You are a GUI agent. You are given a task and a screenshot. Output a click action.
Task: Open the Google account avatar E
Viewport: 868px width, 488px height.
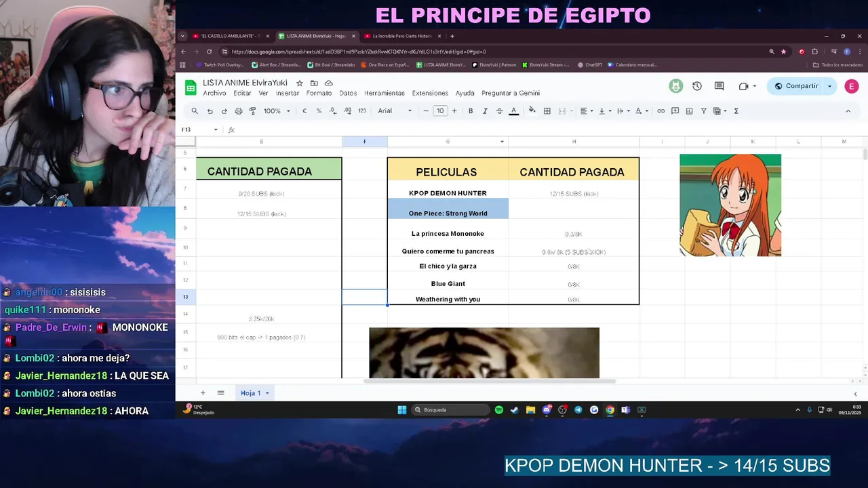[851, 86]
